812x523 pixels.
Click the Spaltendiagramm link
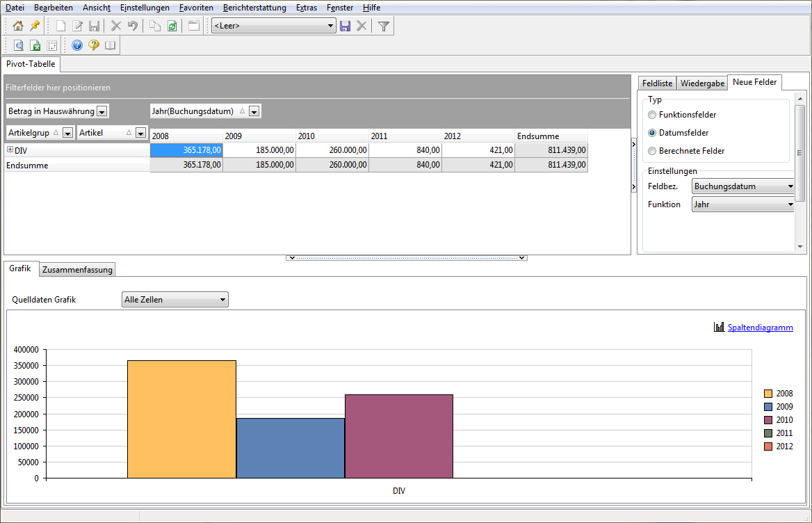[x=761, y=328]
